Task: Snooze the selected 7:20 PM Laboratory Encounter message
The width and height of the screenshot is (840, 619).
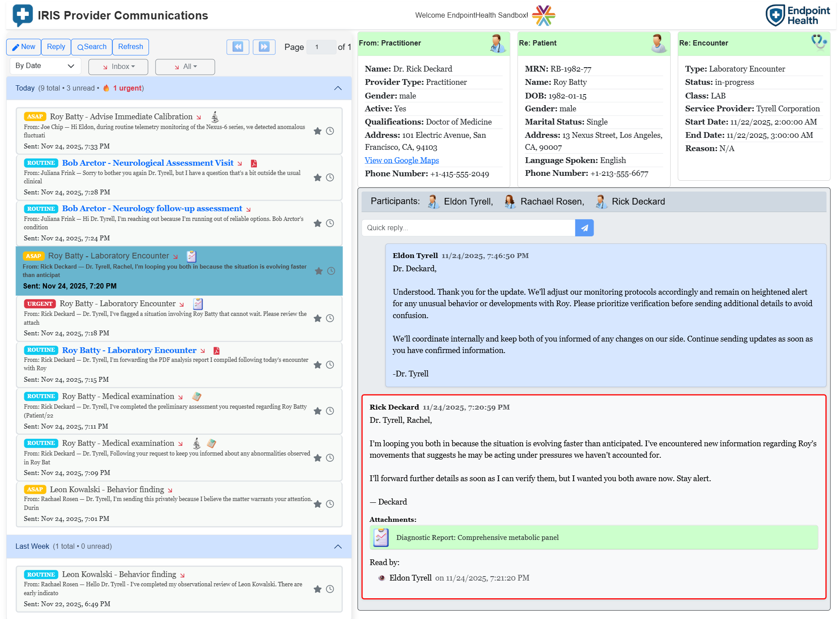Action: coord(331,271)
